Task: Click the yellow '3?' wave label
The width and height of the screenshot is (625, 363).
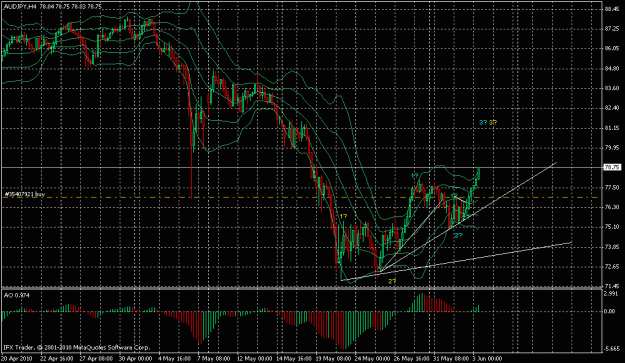Action: pyautogui.click(x=493, y=122)
